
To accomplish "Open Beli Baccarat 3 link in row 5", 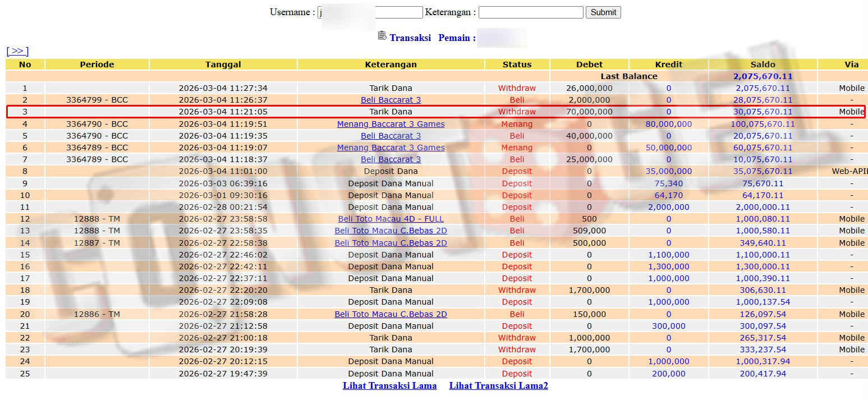I will pyautogui.click(x=391, y=136).
